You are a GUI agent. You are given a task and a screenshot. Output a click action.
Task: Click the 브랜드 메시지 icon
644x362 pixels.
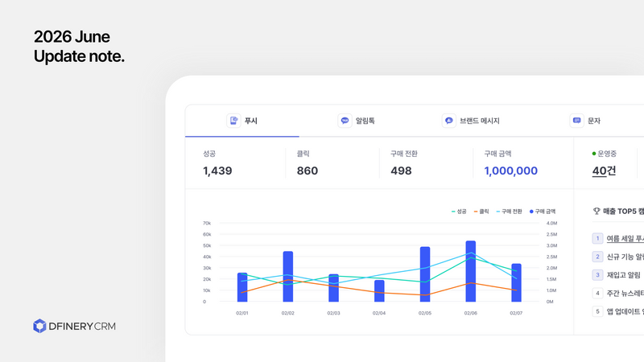(x=449, y=121)
